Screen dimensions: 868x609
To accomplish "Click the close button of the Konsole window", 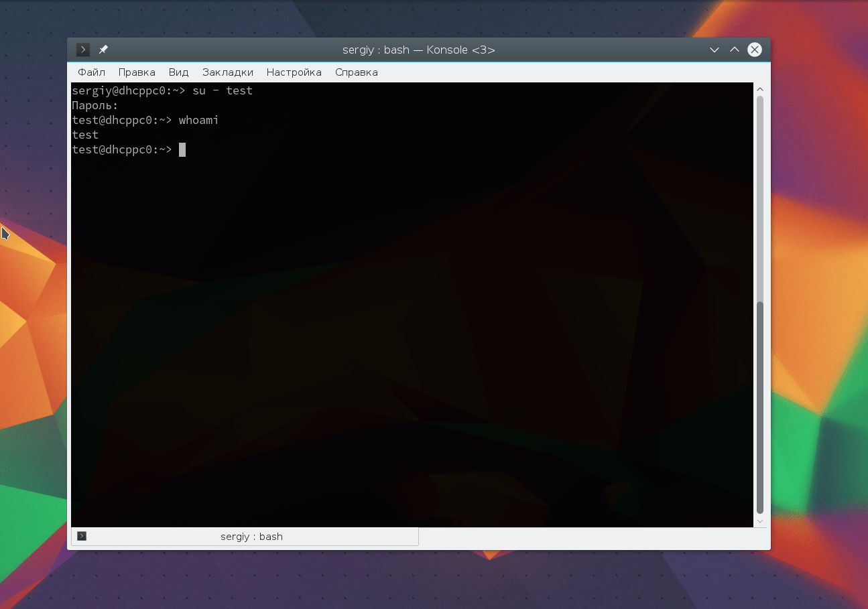I will [x=754, y=49].
